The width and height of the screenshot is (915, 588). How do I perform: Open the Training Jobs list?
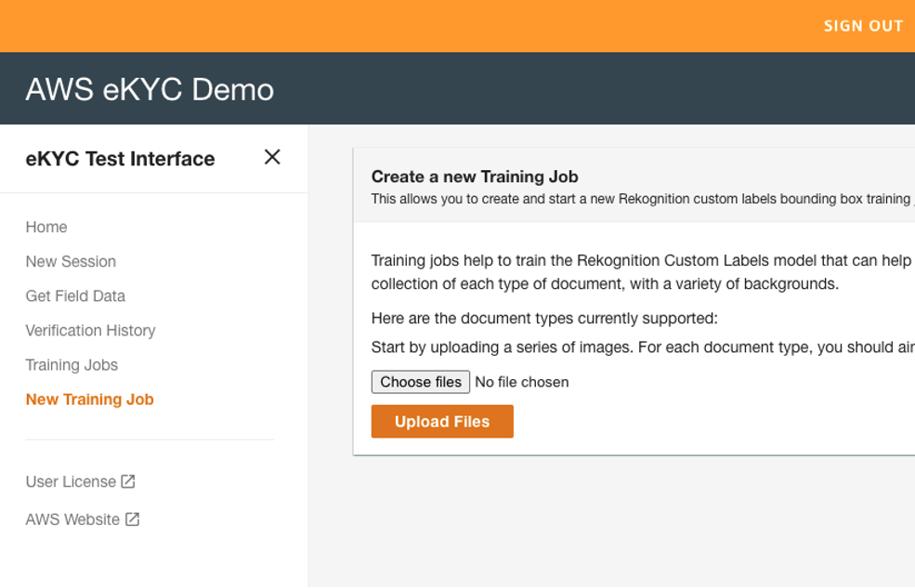(x=72, y=364)
